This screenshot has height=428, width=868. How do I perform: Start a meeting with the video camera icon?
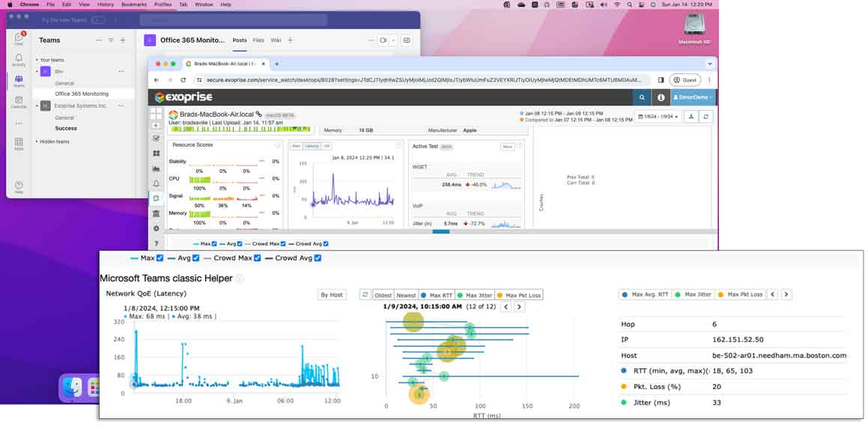(x=383, y=40)
